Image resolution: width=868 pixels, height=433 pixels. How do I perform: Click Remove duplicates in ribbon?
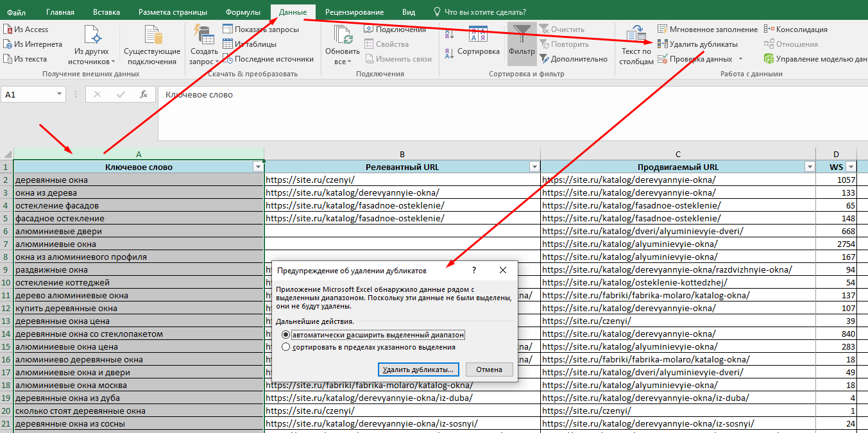point(697,44)
